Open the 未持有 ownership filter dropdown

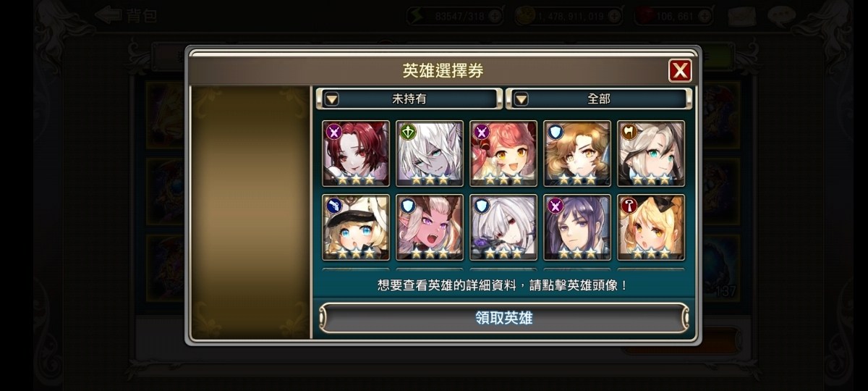tap(409, 98)
